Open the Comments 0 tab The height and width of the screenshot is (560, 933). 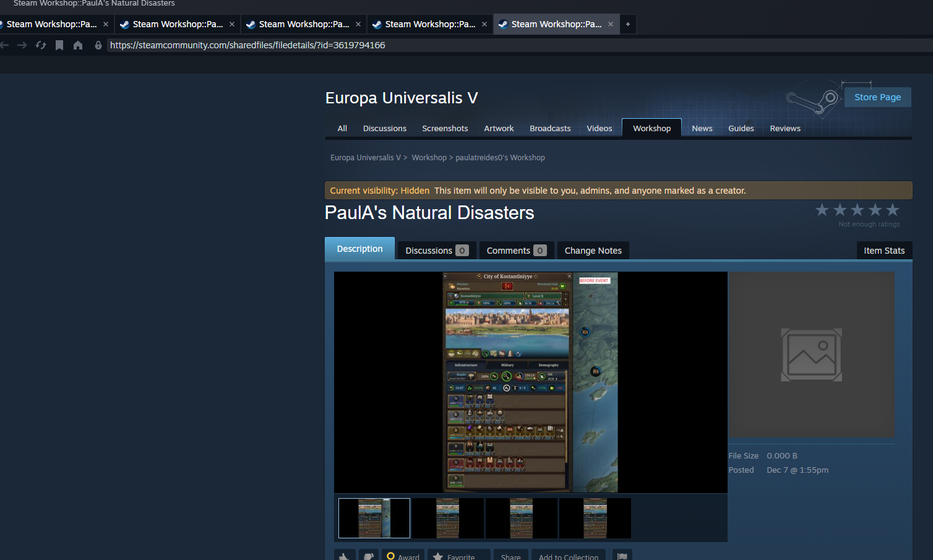pos(517,251)
